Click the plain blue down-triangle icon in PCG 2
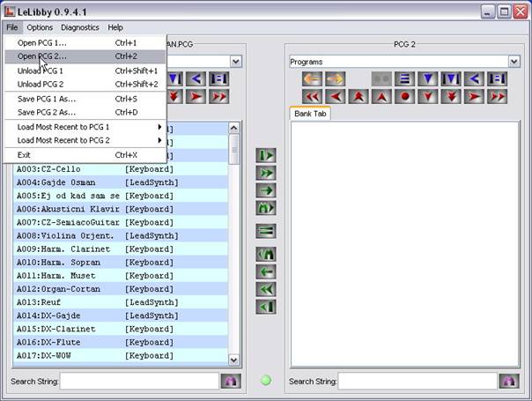The width and height of the screenshot is (532, 401). coord(428,79)
